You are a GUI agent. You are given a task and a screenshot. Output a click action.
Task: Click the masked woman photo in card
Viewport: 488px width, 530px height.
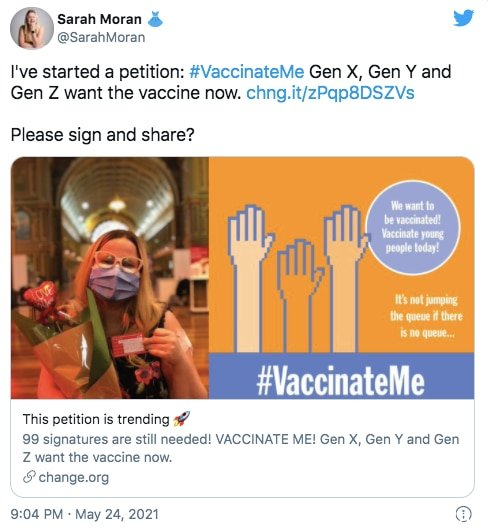click(110, 278)
